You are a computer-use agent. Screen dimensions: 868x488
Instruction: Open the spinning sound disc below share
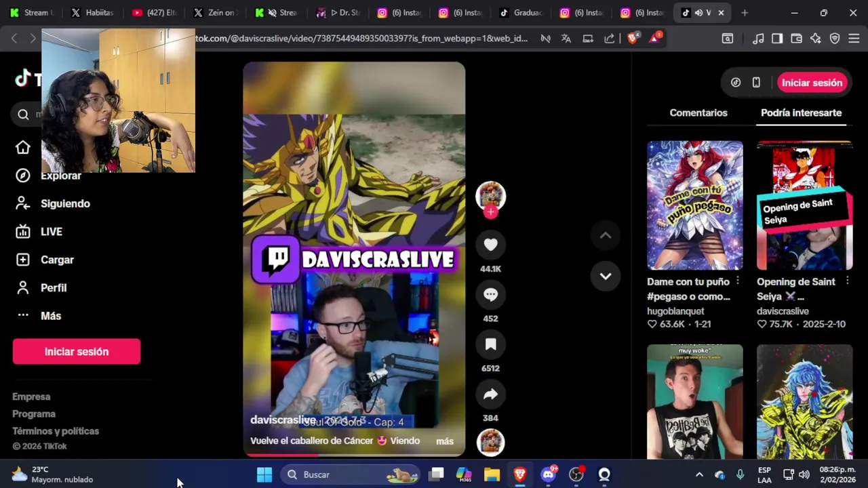490,442
